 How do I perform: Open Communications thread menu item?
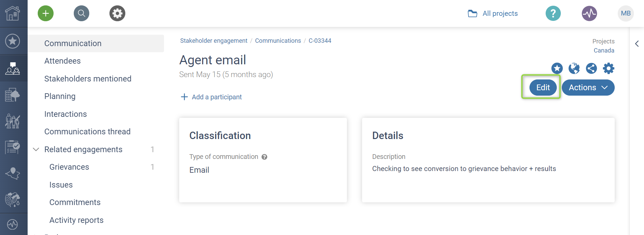pyautogui.click(x=88, y=132)
